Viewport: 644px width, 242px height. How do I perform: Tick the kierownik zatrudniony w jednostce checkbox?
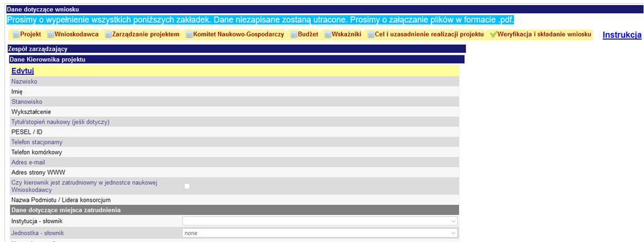tap(187, 186)
